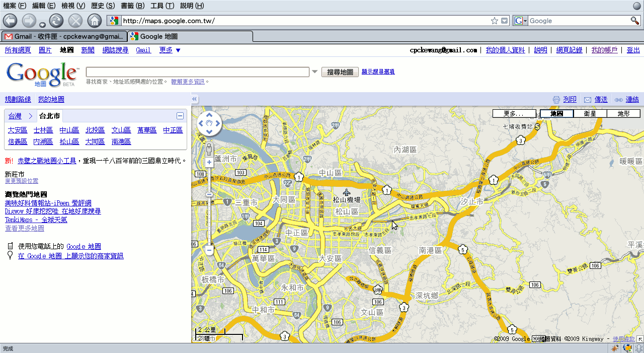
Task: Open the 檢視 (V) menu
Action: [x=73, y=6]
